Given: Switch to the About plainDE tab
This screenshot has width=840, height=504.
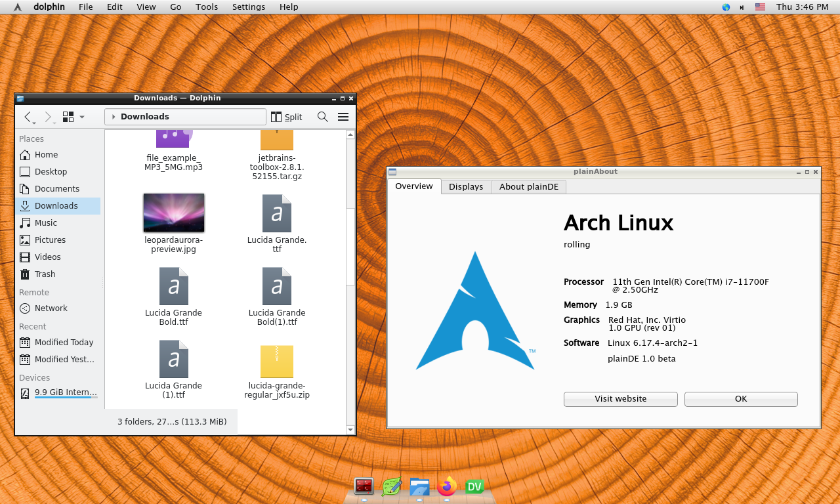Looking at the screenshot, I should 528,187.
